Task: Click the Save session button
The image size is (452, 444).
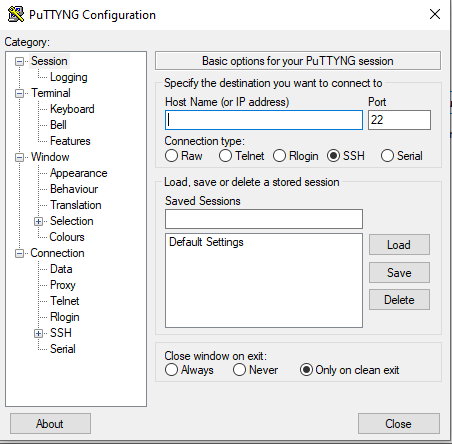Action: click(399, 273)
